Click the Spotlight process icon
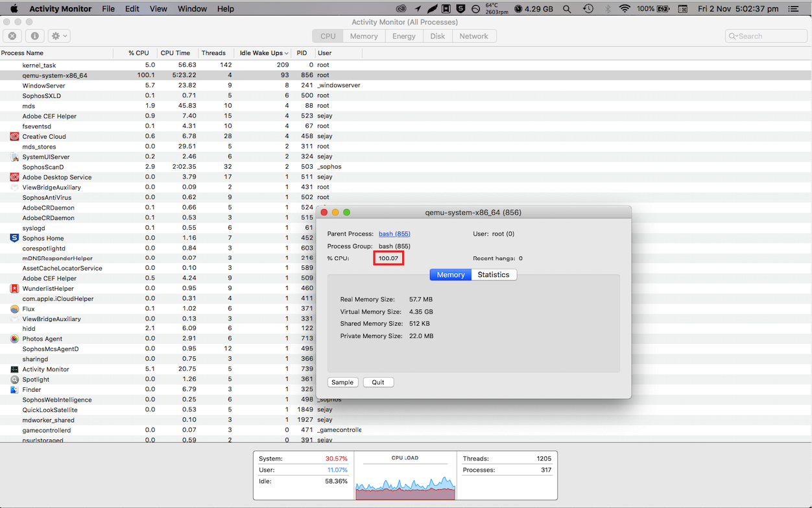812x508 pixels. (x=14, y=380)
